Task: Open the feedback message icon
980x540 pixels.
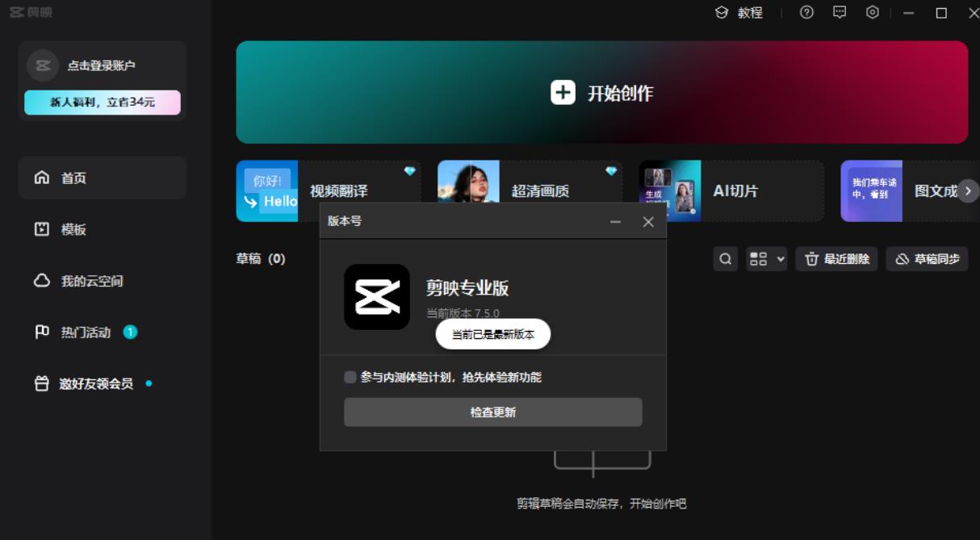Action: tap(840, 12)
